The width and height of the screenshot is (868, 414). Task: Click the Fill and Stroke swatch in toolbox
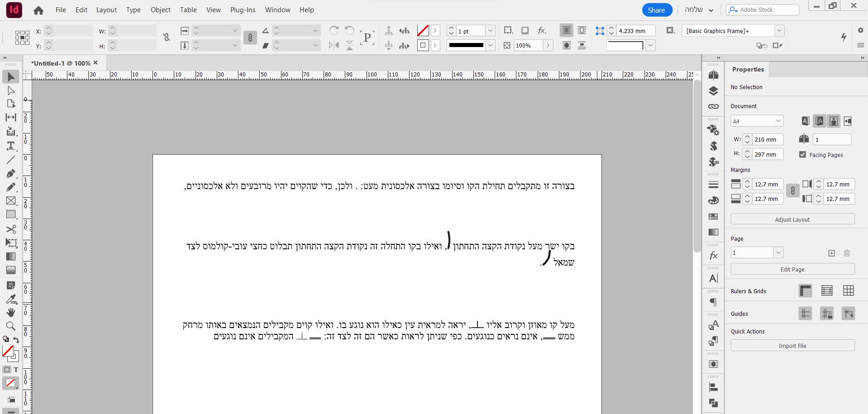10,352
